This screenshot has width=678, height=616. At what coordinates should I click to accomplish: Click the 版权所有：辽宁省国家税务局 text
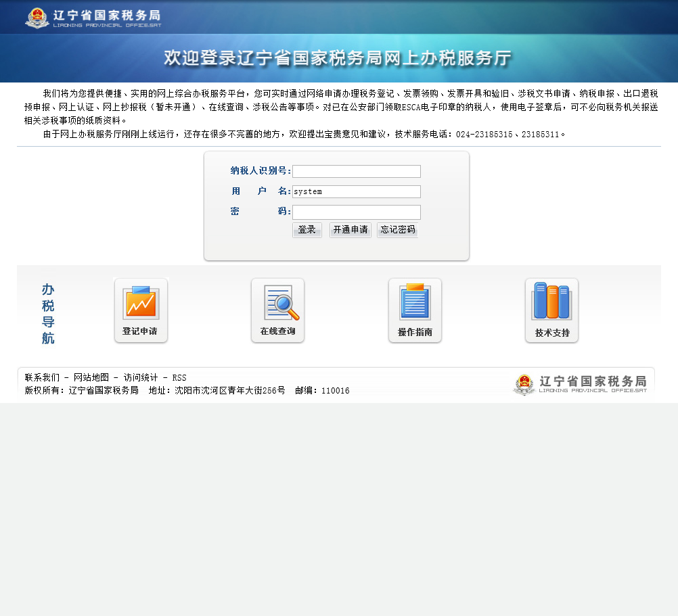click(82, 391)
